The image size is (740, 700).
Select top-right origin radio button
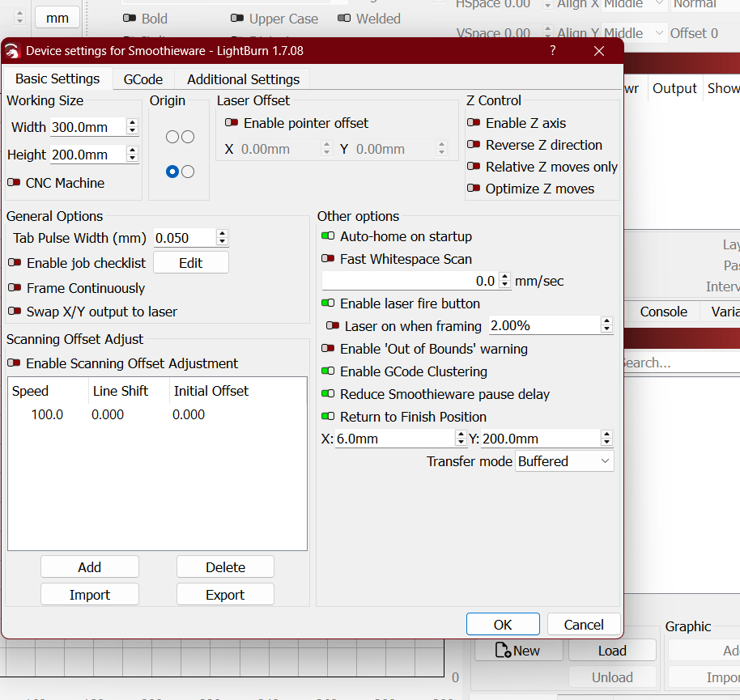(188, 137)
